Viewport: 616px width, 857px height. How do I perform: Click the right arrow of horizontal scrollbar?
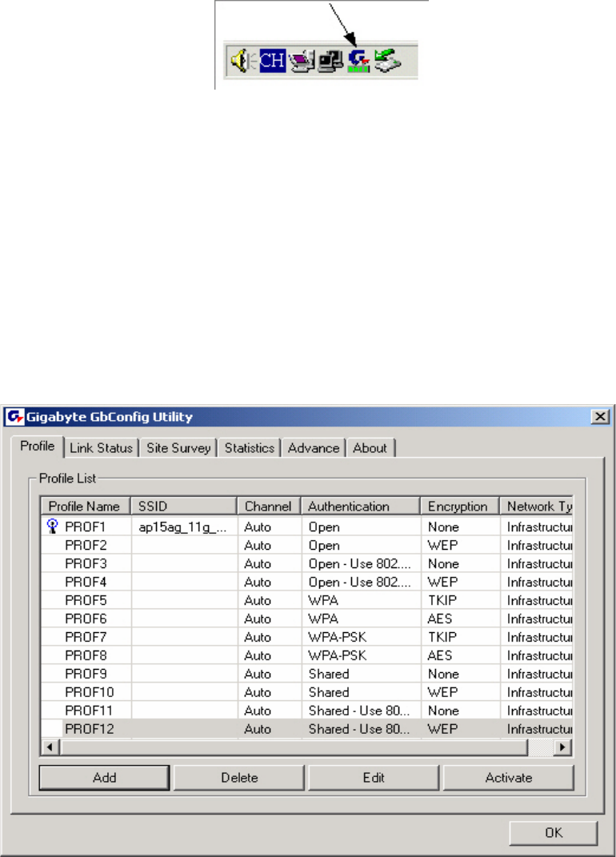click(562, 747)
